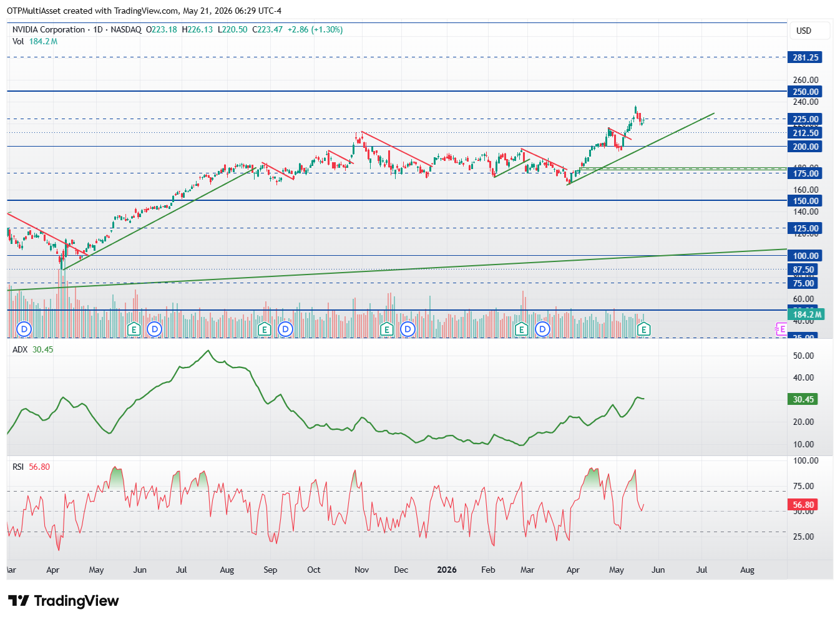Screen dimensions: 840x622
Task: Click the green 30.45 ADX axis label
Action: pyautogui.click(x=803, y=399)
